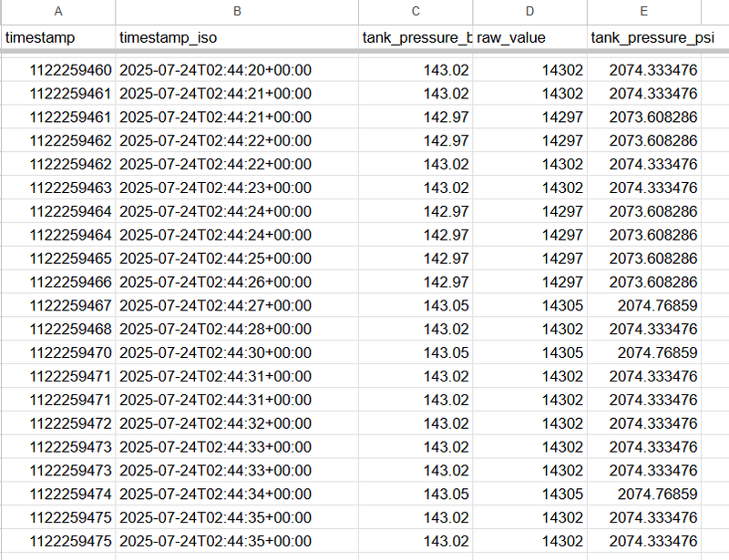This screenshot has height=560, width=729.
Task: Select column B header
Action: pos(237,11)
